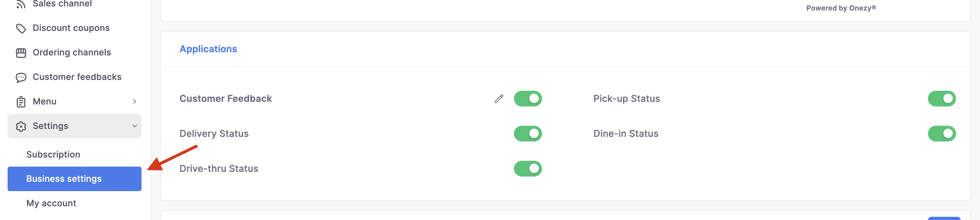
Task: Open Discount coupons page
Action: click(71, 28)
